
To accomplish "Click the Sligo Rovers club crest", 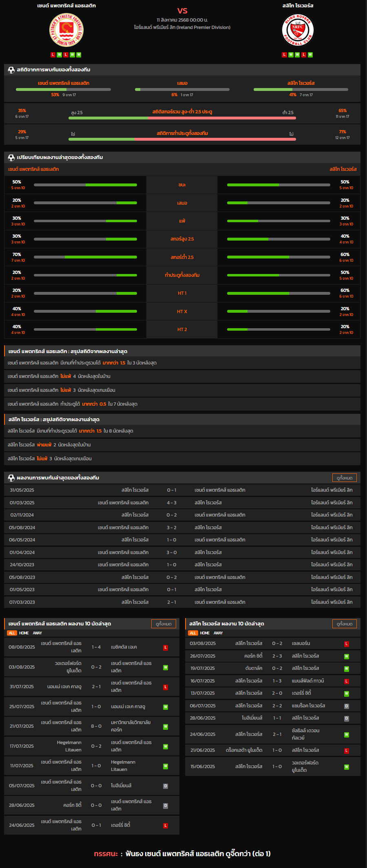I will [298, 30].
